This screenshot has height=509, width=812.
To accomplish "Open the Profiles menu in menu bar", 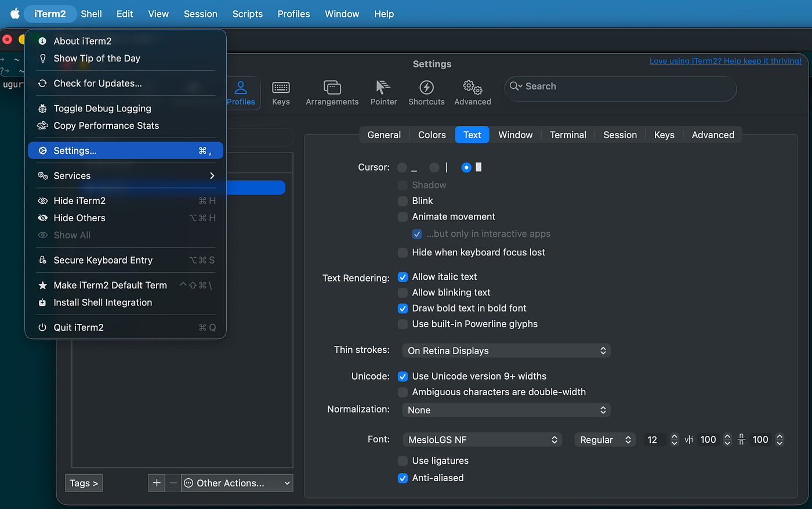I will 293,14.
